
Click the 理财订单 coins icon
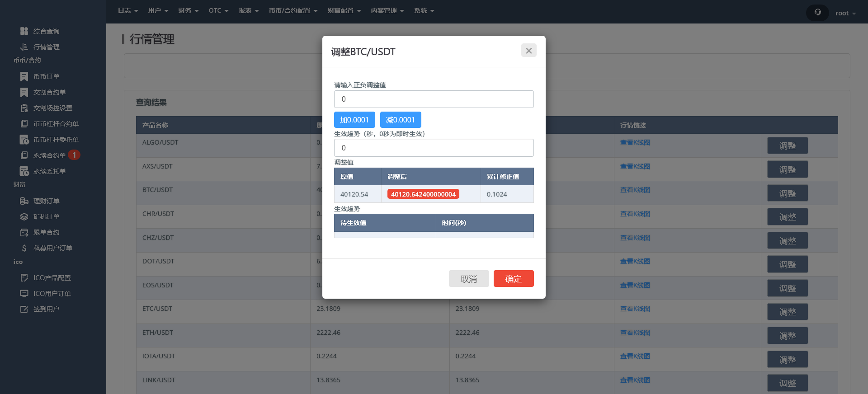point(24,201)
